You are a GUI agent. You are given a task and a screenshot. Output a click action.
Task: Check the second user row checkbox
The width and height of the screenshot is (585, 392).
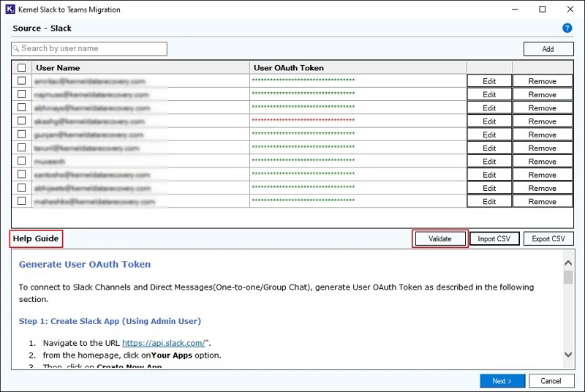[22, 94]
